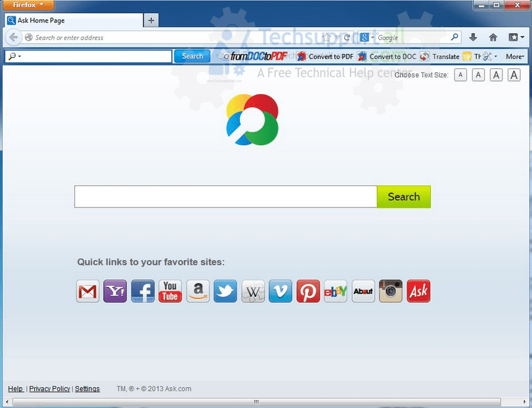Screen dimensions: 532x408
Task: Click the blue toolbar Search button
Action: (x=192, y=57)
